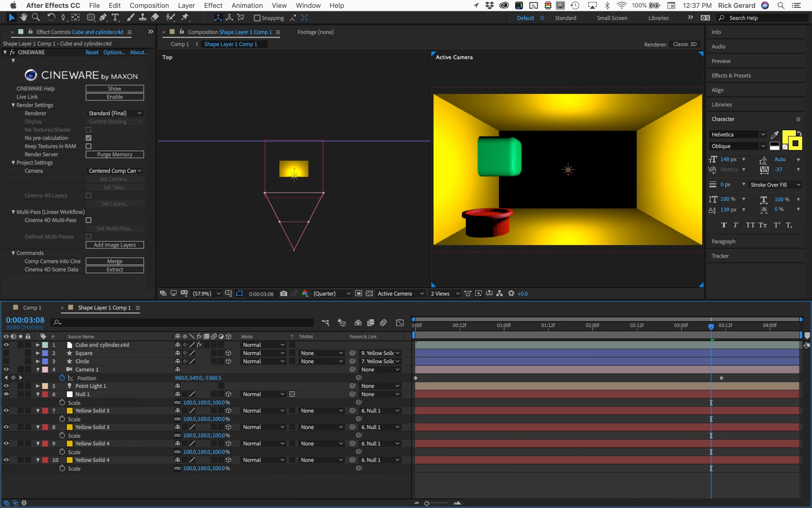812x508 pixels.
Task: Enable the Motion Blur timeline switch
Action: 383,323
